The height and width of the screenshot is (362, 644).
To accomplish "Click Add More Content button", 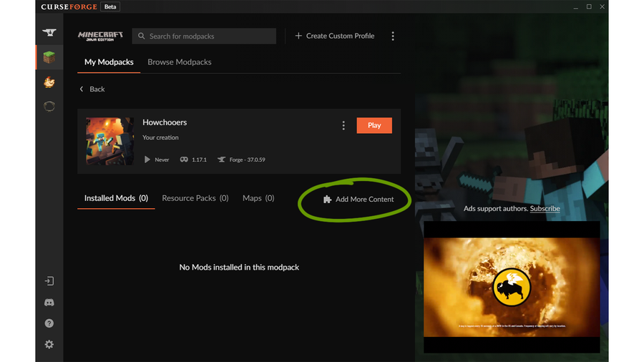I will pos(358,200).
